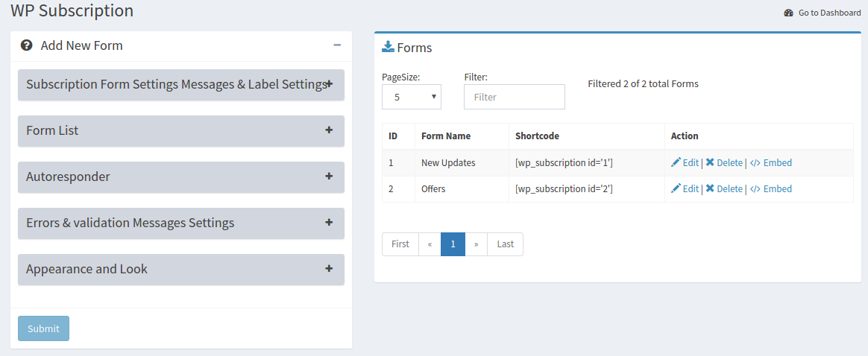Screen dimensions: 868x356
Task: Expand the Autoresponder section
Action: click(x=181, y=177)
